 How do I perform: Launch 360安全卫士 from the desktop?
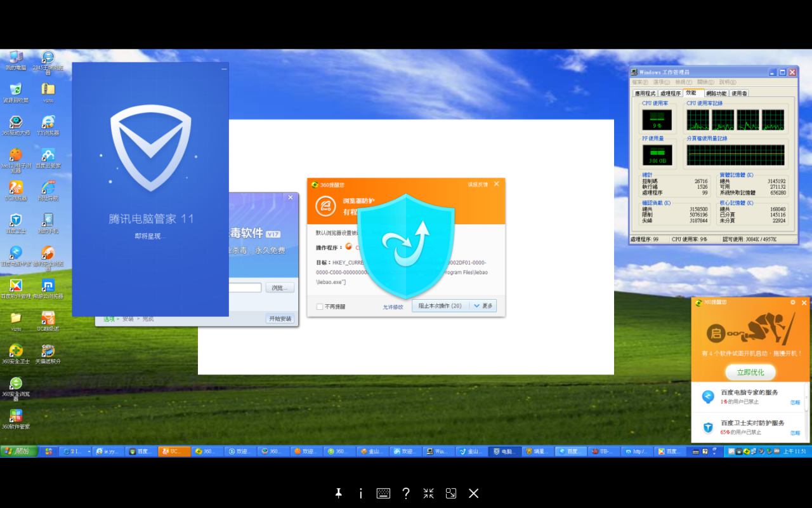click(x=16, y=355)
